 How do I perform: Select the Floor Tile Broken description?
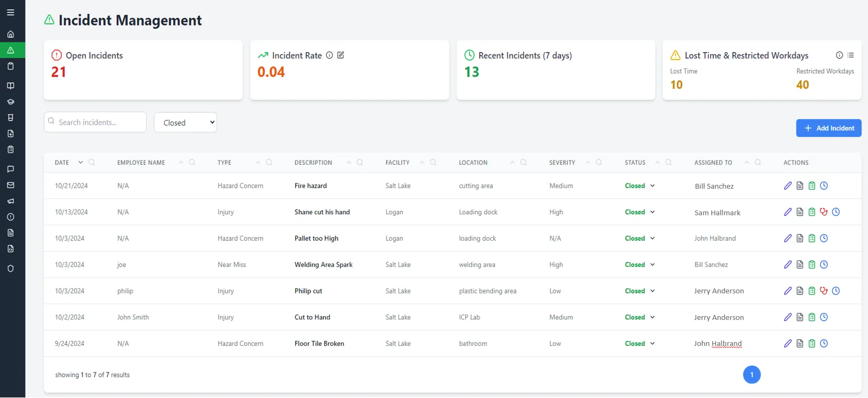click(319, 343)
